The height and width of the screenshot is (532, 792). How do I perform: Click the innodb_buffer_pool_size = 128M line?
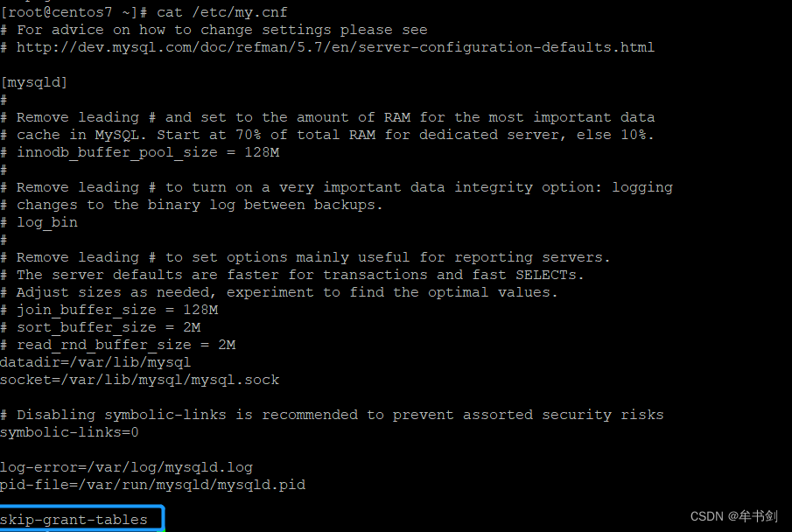coord(147,152)
